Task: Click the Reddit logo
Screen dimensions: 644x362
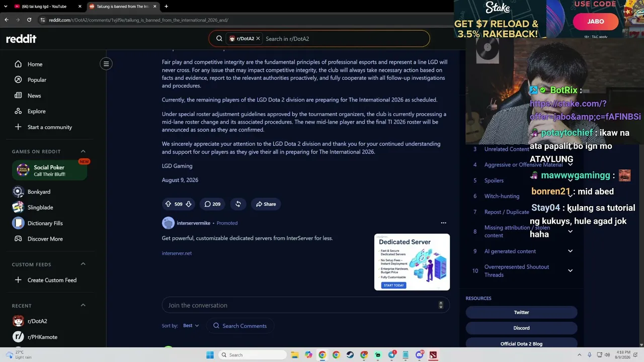Action: coord(21,39)
